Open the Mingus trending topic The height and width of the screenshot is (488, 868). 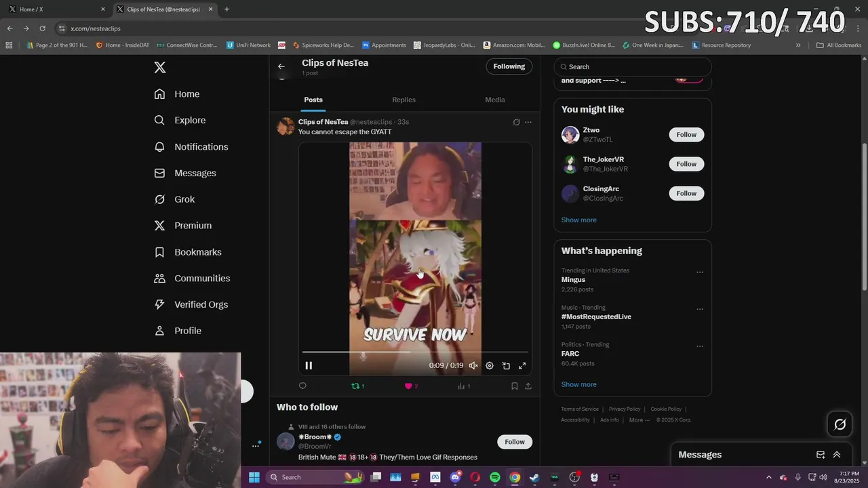click(573, 279)
